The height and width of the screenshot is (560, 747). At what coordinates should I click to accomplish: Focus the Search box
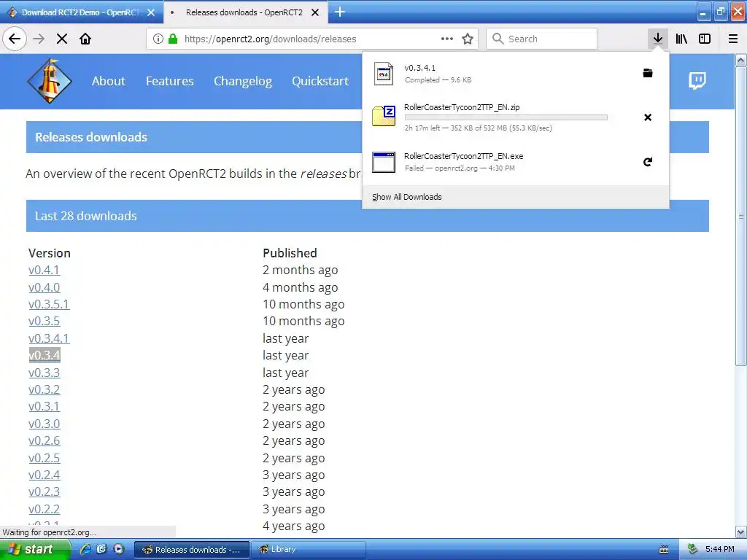click(542, 39)
